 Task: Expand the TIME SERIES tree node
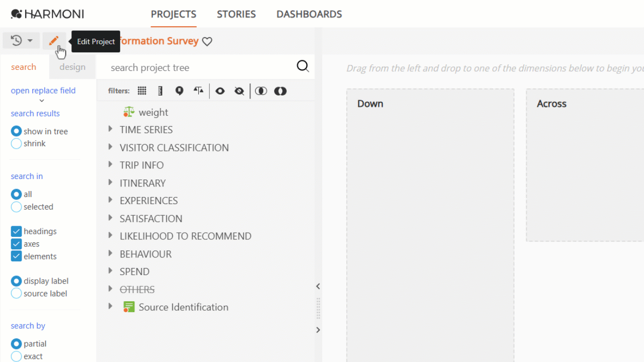coord(110,130)
